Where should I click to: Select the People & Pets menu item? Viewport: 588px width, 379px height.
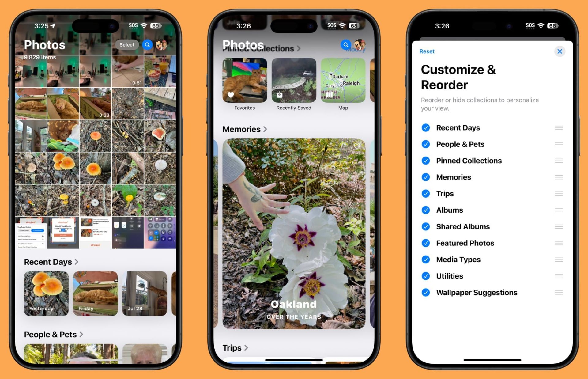[460, 144]
